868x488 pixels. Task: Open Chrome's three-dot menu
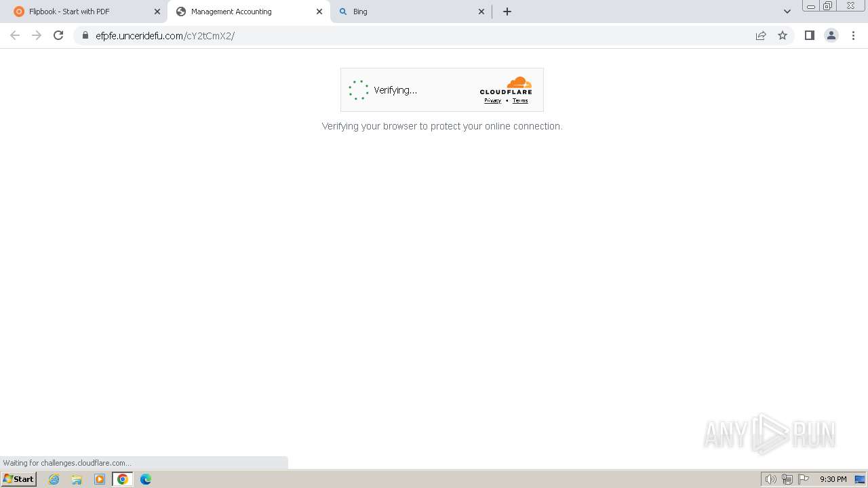(x=853, y=35)
